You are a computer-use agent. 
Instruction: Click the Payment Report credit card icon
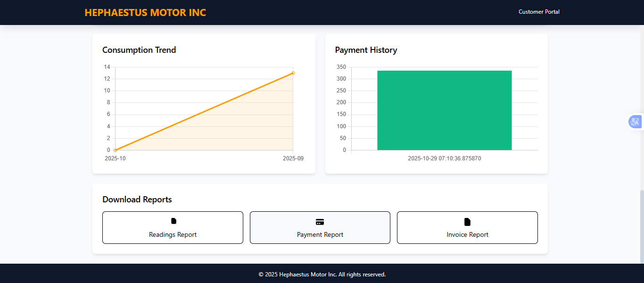coord(320,222)
